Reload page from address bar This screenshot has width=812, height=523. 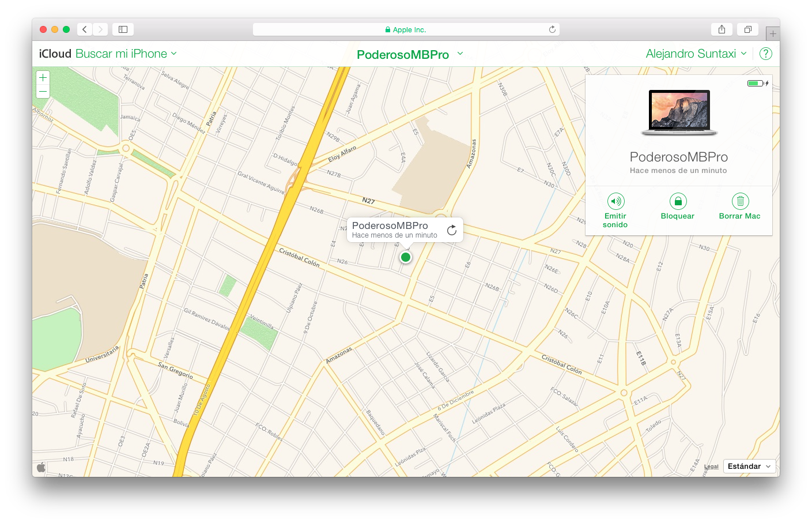[552, 29]
